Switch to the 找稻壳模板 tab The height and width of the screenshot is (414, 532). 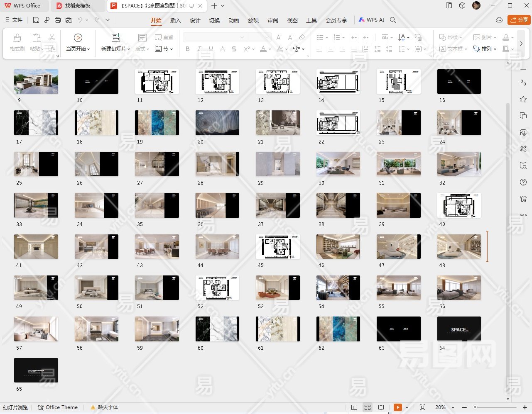coord(77,6)
